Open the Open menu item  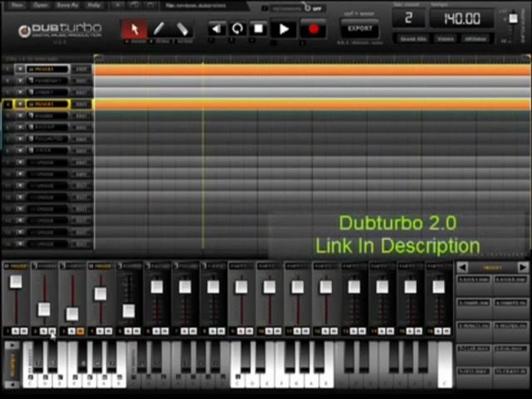click(40, 5)
